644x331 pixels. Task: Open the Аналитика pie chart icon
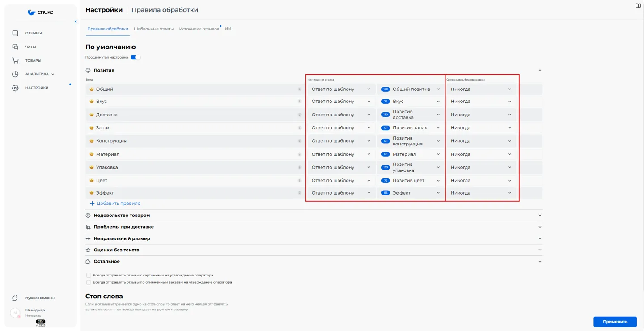(x=15, y=74)
